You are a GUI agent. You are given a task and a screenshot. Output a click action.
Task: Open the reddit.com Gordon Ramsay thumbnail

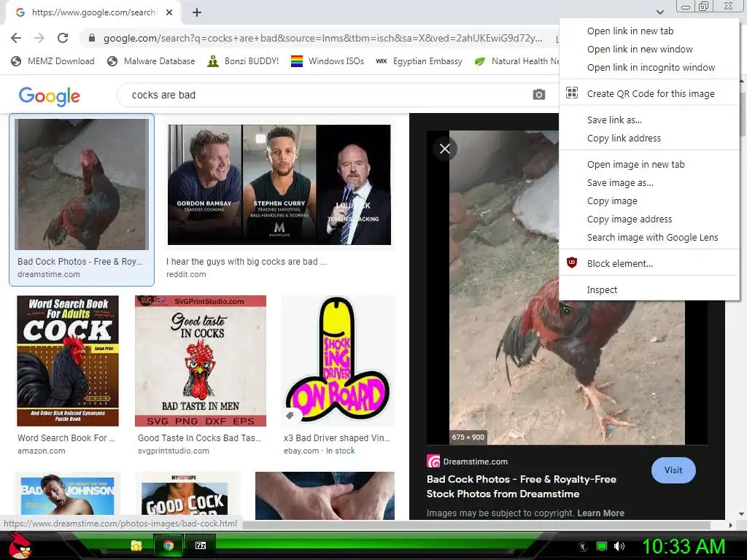(279, 184)
